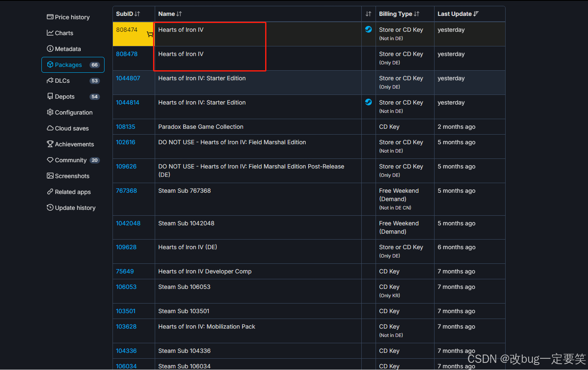Click 'CD Key' billing type for 108135
This screenshot has height=370, width=588.
(x=389, y=127)
